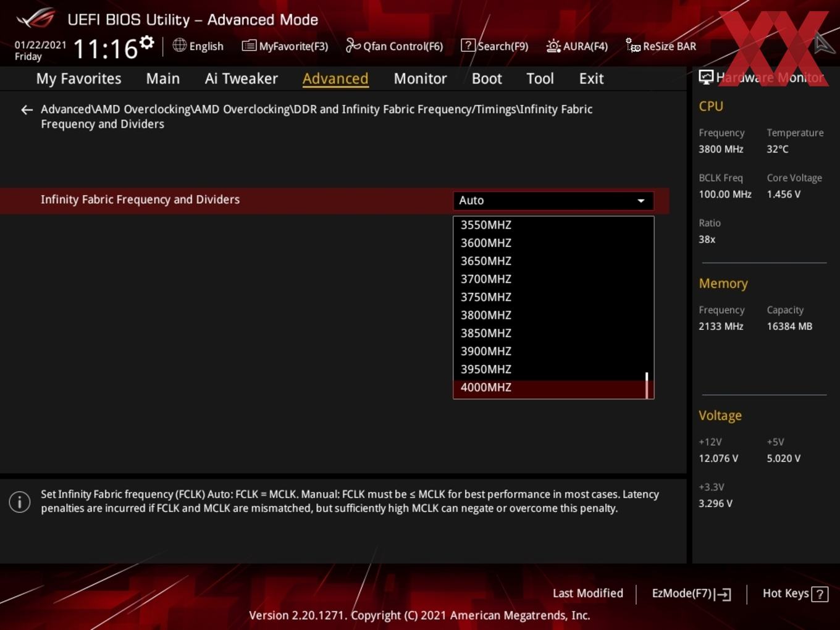Select Infinity Fabric Frequency and Dividers row label

point(140,199)
